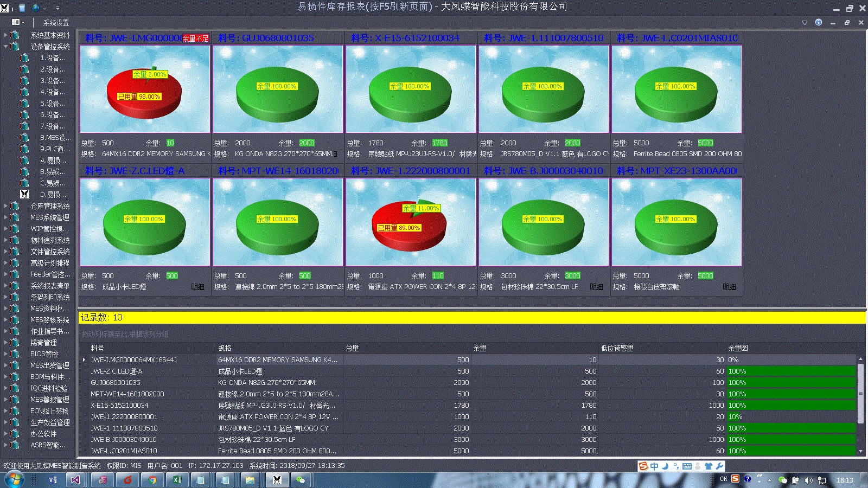Click the green 100% progress bar for GUJ0680001035
This screenshot has width=868, height=488.
792,382
